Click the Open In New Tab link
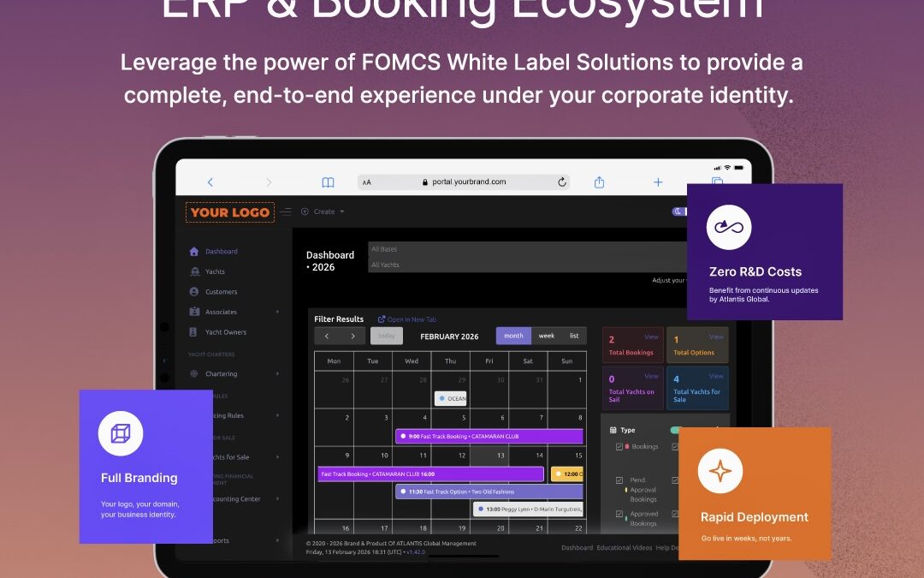The width and height of the screenshot is (924, 578). click(412, 319)
